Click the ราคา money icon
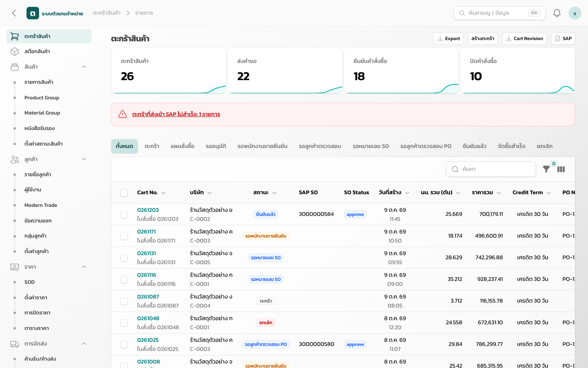 pyautogui.click(x=15, y=267)
